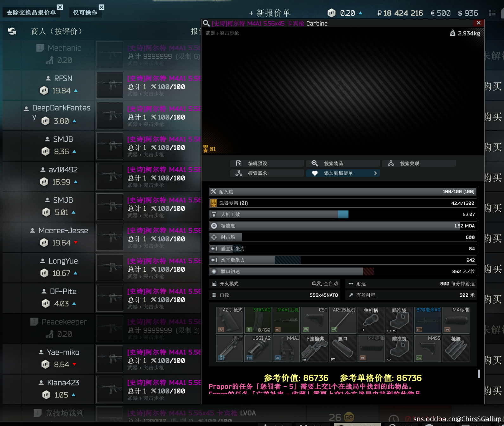Click the 武器 breadcrumb link

click(x=210, y=33)
